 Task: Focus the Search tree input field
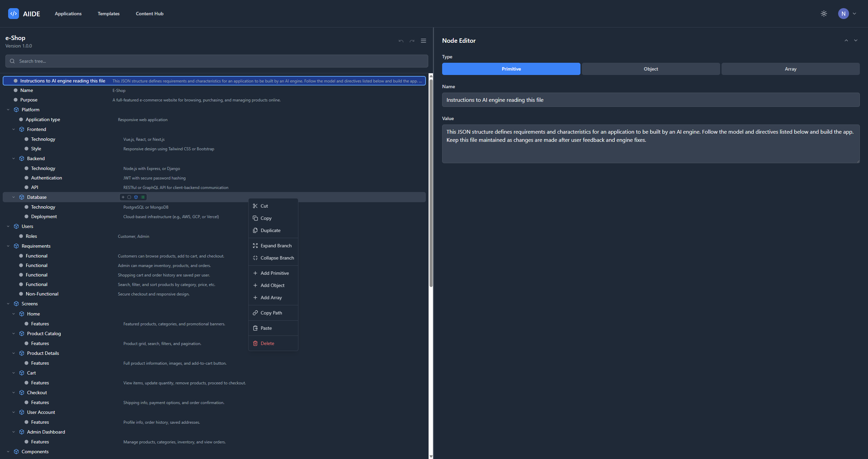[217, 61]
